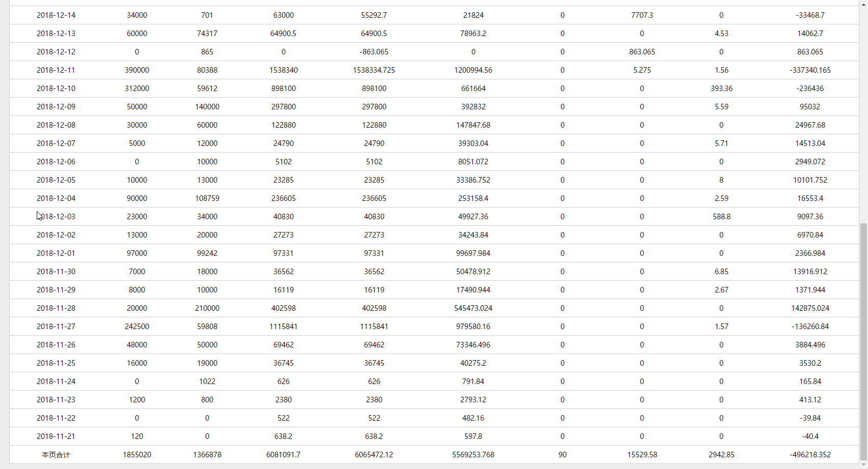Click the cell containing 393.36
Viewport: 868px width, 469px height.
point(721,89)
